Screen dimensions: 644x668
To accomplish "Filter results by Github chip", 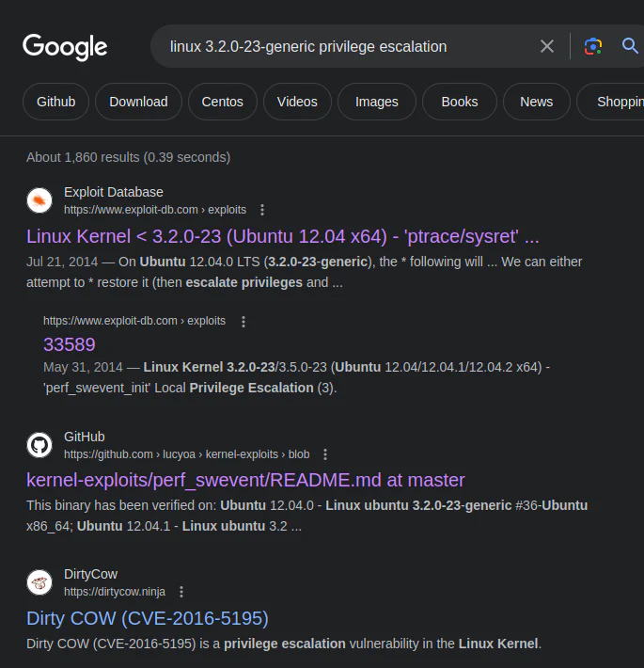I will (x=55, y=102).
